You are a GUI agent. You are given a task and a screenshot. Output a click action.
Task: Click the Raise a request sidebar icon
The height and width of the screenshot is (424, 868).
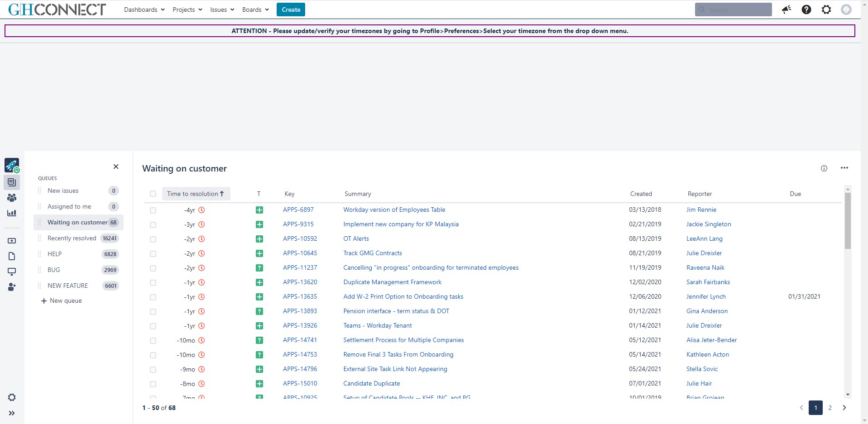12,241
